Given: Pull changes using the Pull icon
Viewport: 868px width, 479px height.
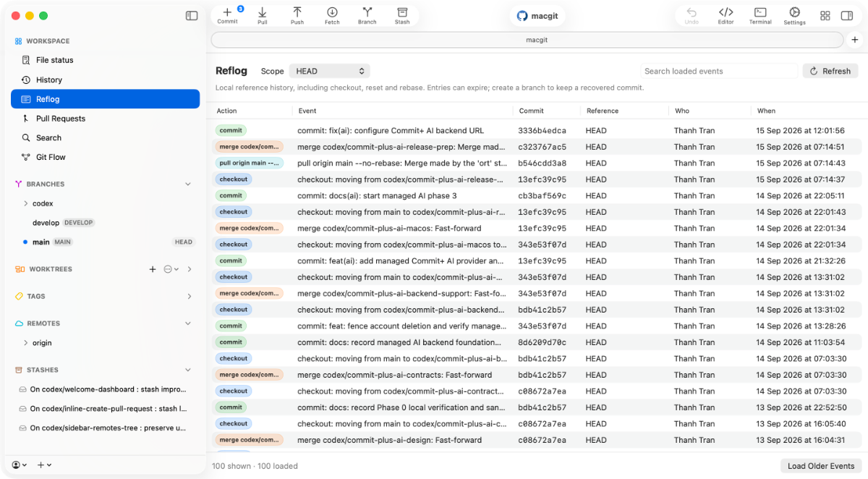Looking at the screenshot, I should 263,15.
